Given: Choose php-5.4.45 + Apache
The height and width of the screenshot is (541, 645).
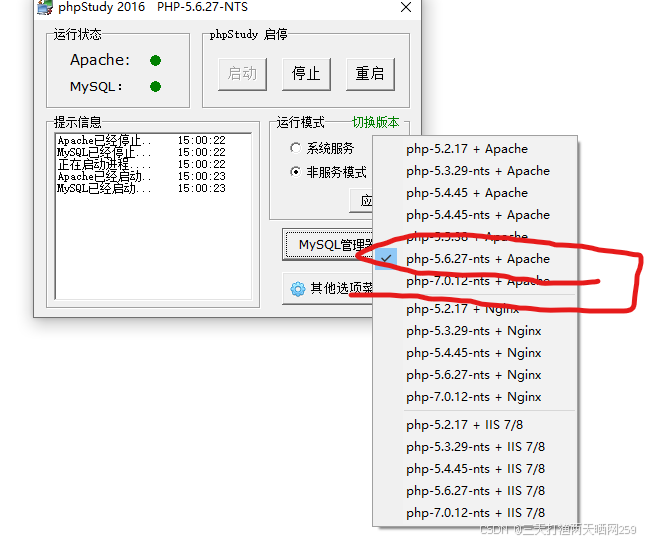Looking at the screenshot, I should point(475,193).
